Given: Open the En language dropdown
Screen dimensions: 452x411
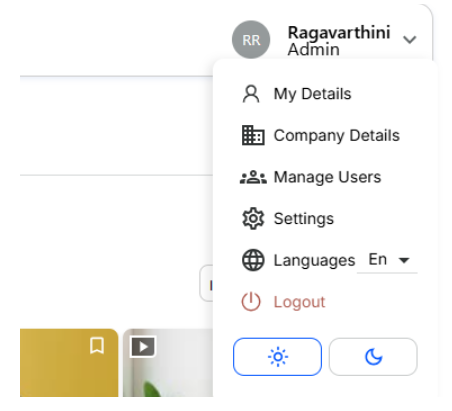Looking at the screenshot, I should point(387,260).
